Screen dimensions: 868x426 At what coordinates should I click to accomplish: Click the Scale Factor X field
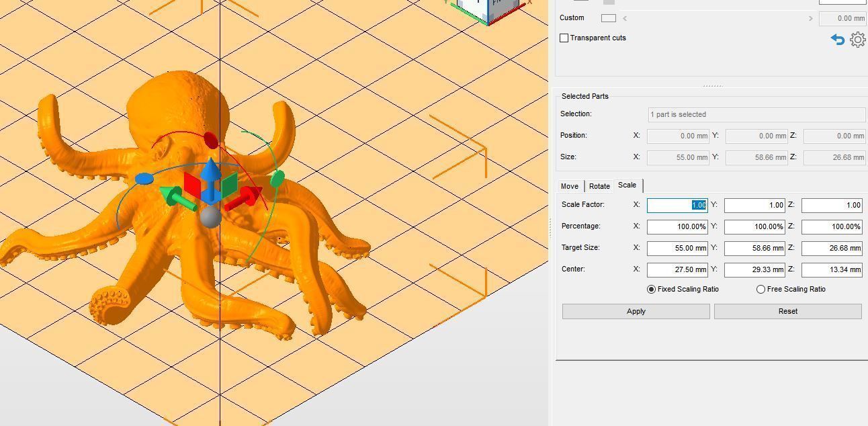point(677,205)
